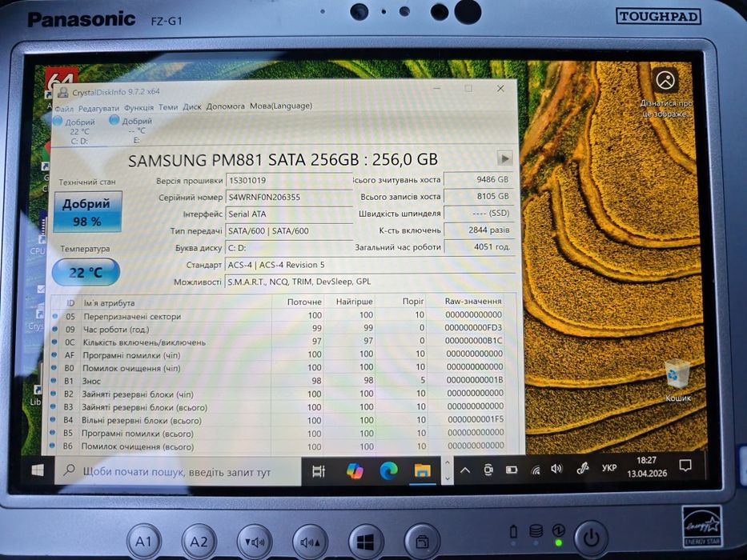Switch the УКР input language indicator
Viewport: 747px width, 560px height.
(608, 468)
